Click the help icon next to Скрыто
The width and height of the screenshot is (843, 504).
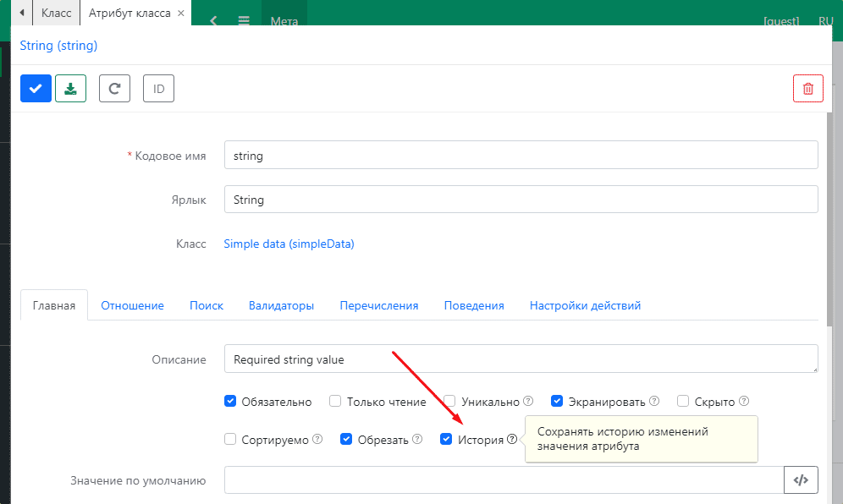coord(744,401)
